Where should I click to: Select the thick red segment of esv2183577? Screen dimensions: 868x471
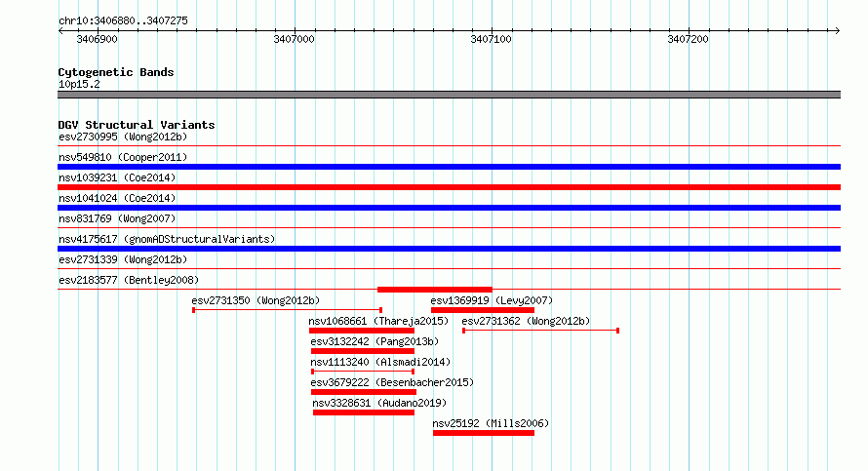coord(435,290)
